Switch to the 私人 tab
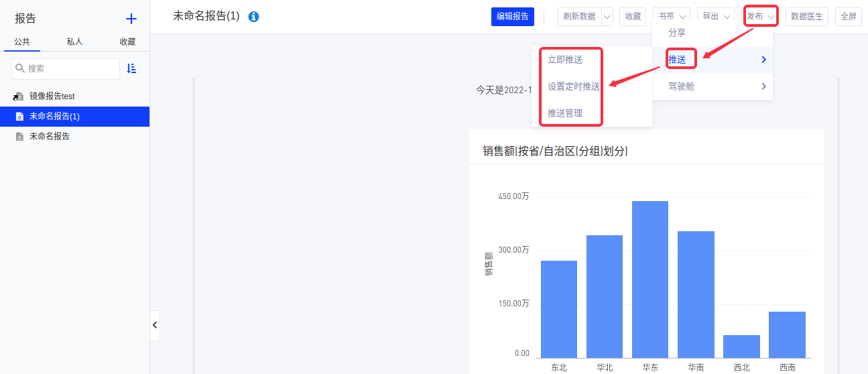The image size is (868, 374). tap(74, 42)
